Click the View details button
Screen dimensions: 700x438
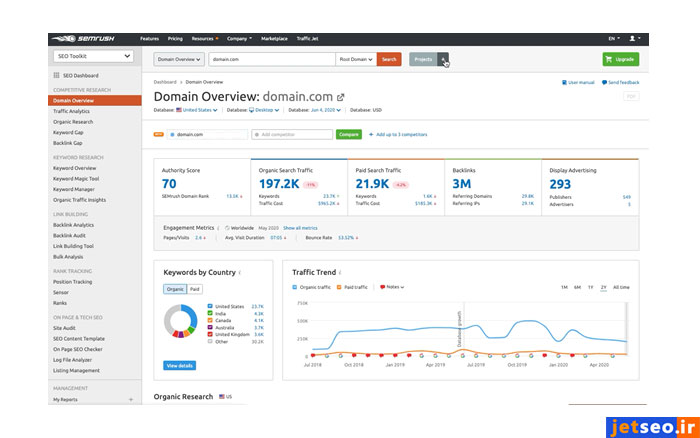[179, 366]
